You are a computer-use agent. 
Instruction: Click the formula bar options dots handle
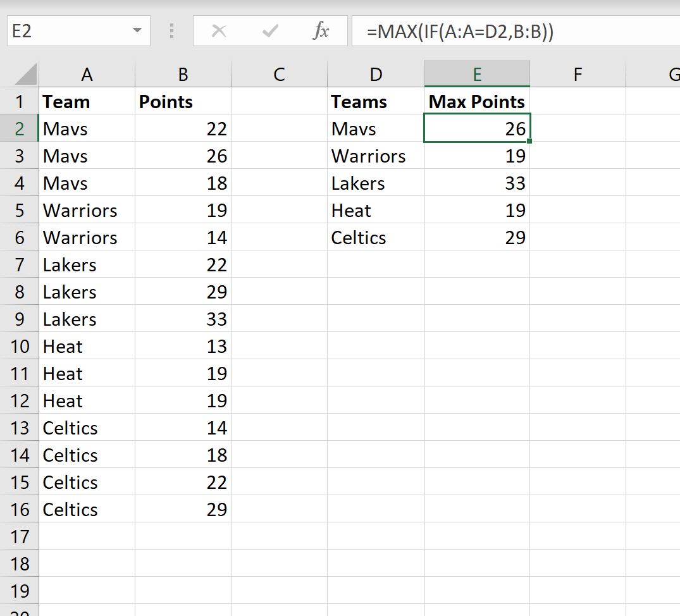[x=171, y=31]
